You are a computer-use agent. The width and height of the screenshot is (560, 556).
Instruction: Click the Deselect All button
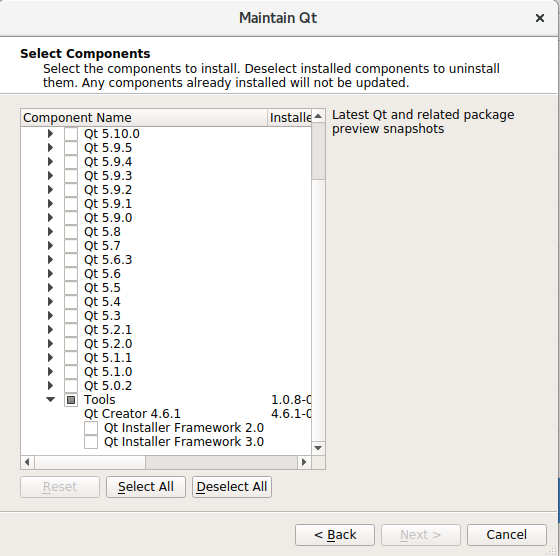[232, 487]
